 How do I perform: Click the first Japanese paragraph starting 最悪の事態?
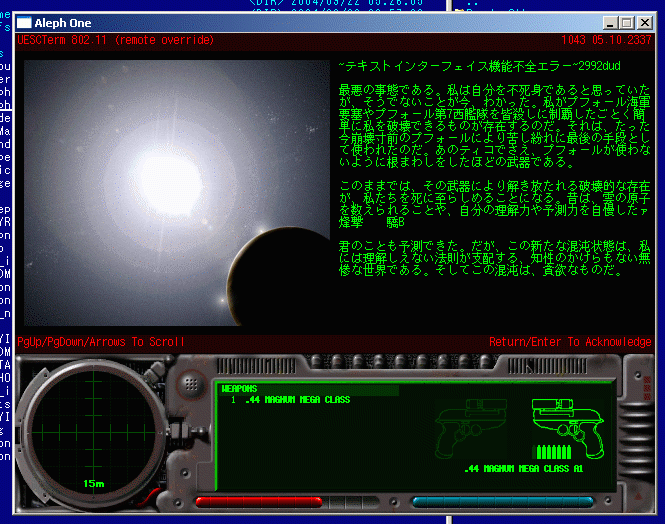point(495,126)
